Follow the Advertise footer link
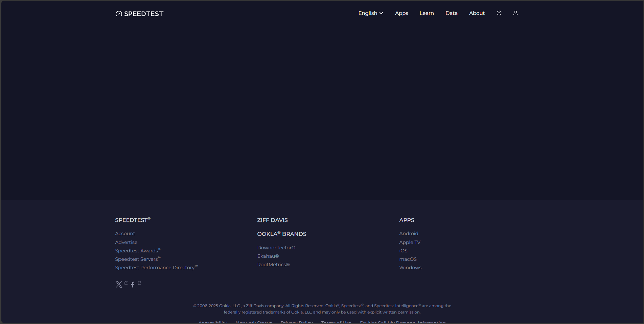The height and width of the screenshot is (324, 644). pyautogui.click(x=126, y=242)
